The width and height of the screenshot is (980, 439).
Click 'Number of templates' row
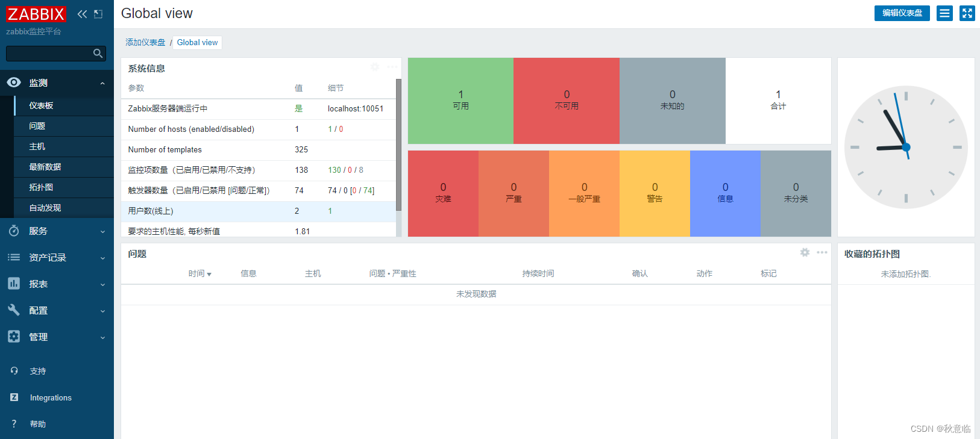259,149
